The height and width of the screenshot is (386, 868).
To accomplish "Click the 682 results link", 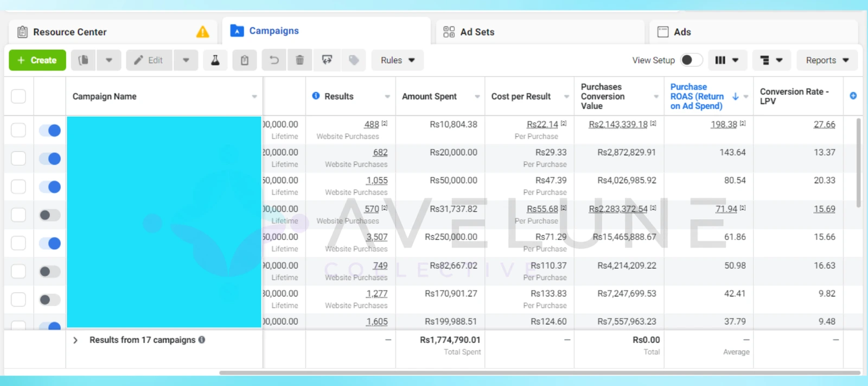I will click(380, 153).
